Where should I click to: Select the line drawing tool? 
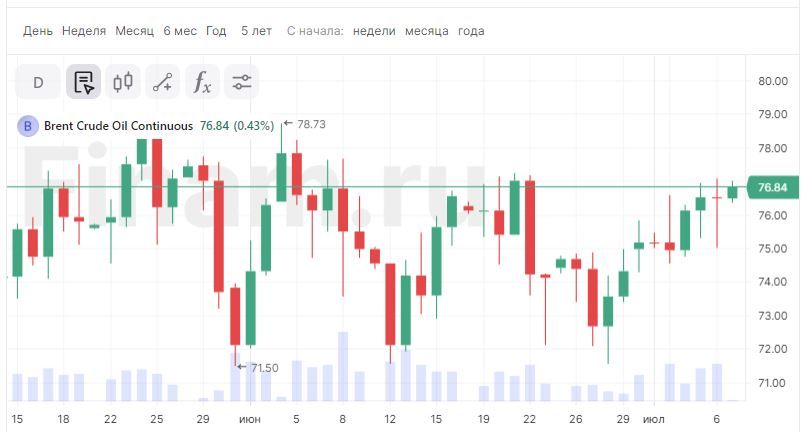[x=162, y=82]
